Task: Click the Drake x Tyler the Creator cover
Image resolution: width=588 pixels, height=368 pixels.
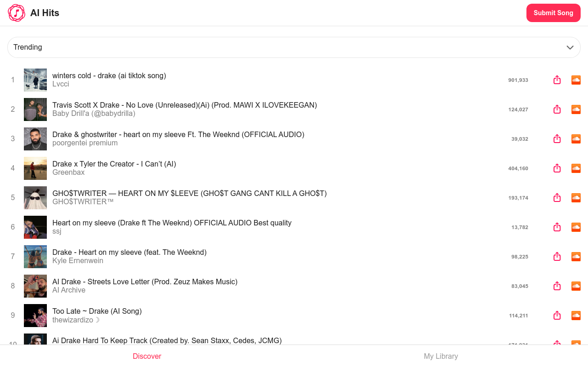Action: 35,168
